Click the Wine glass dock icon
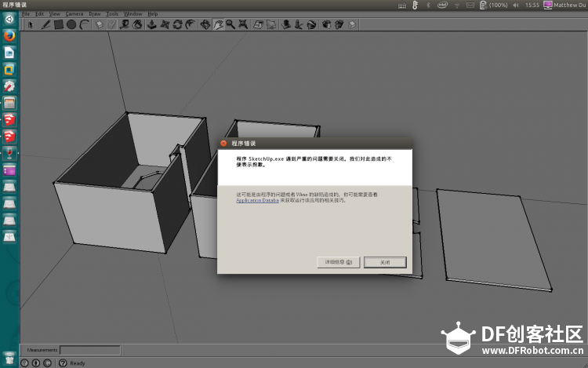Image resolution: width=588 pixels, height=368 pixels. (9, 154)
